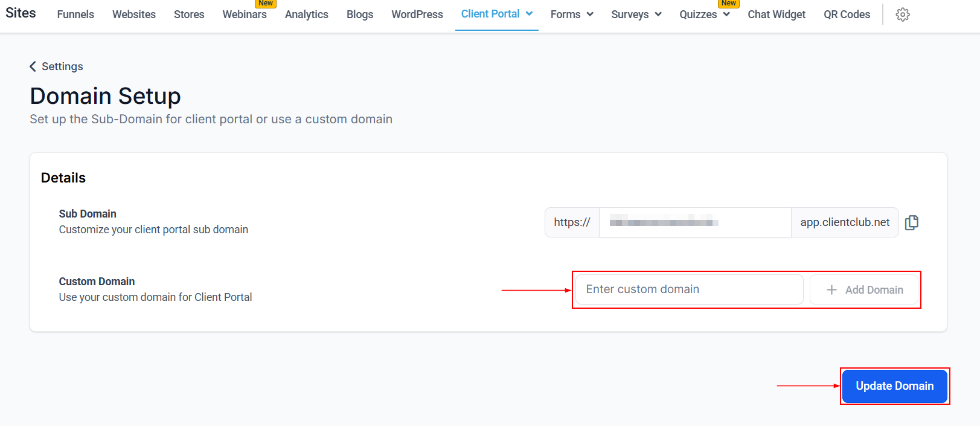This screenshot has width=980, height=426.
Task: Click the sub domain name input field
Action: pos(694,222)
